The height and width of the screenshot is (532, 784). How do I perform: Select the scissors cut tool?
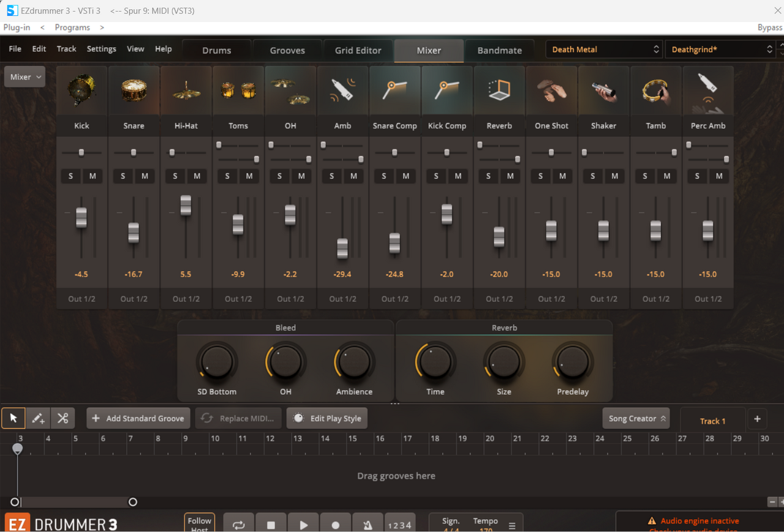click(x=62, y=418)
